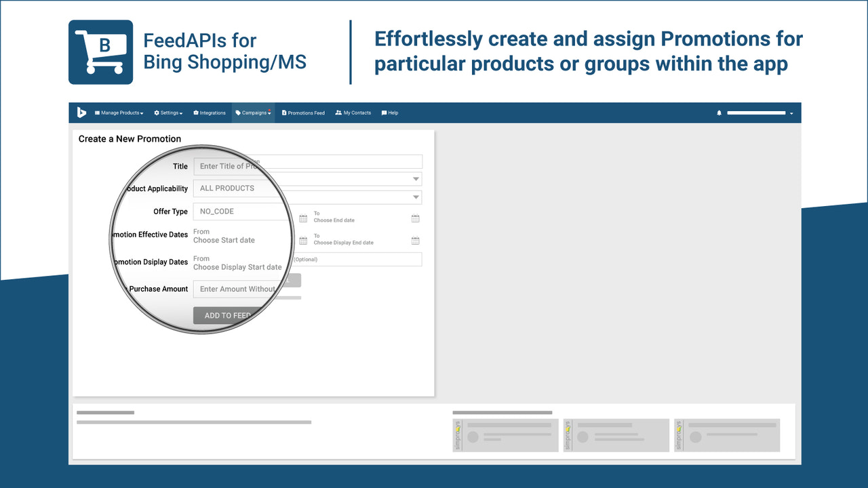Expand the Settings menu

tap(167, 113)
